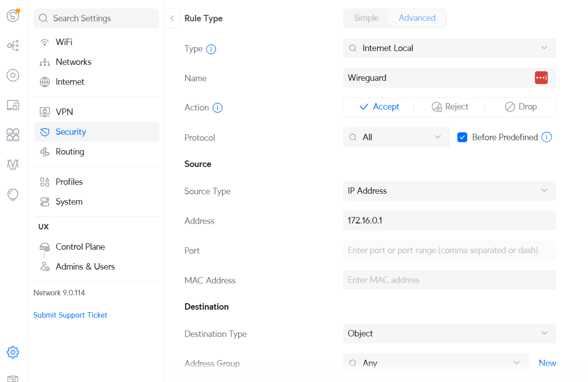Image resolution: width=588 pixels, height=382 pixels.
Task: Open the Topology view icon
Action: pyautogui.click(x=13, y=46)
